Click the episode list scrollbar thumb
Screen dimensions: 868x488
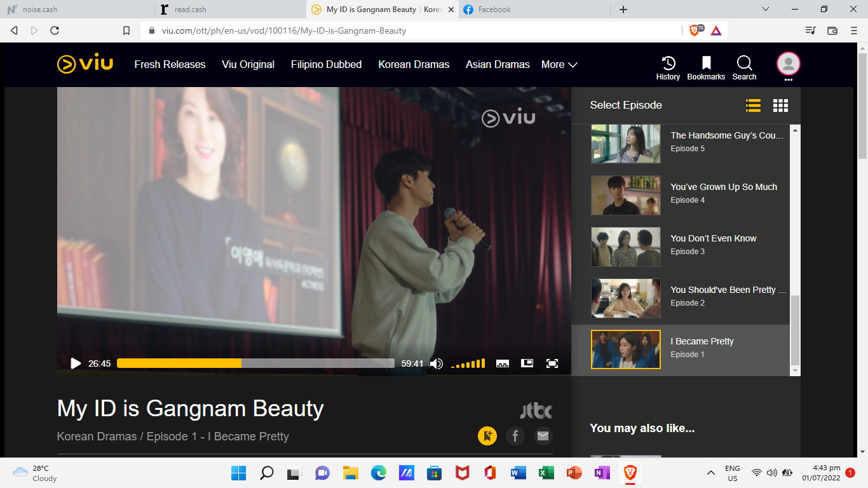795,330
